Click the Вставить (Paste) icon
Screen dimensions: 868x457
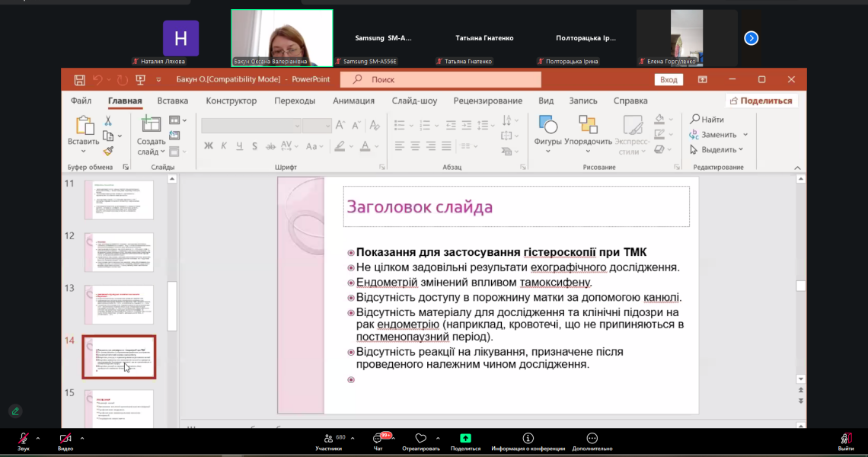pyautogui.click(x=84, y=126)
